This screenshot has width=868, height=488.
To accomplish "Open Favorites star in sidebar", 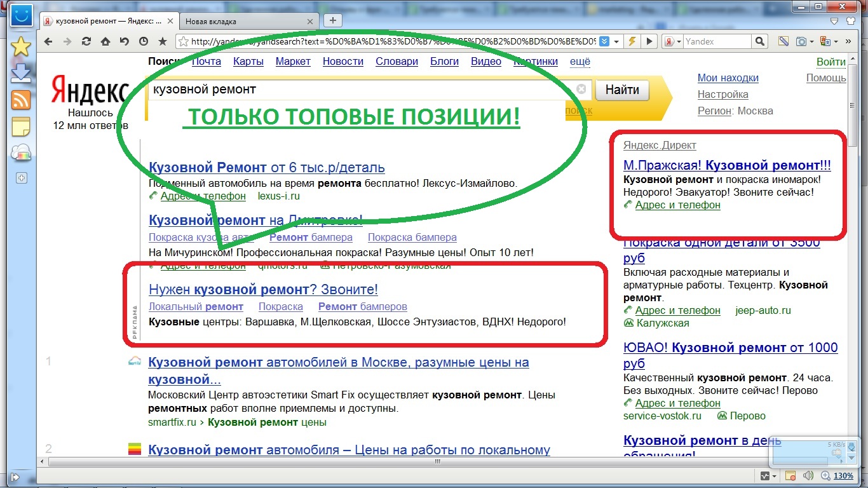I will coord(21,46).
